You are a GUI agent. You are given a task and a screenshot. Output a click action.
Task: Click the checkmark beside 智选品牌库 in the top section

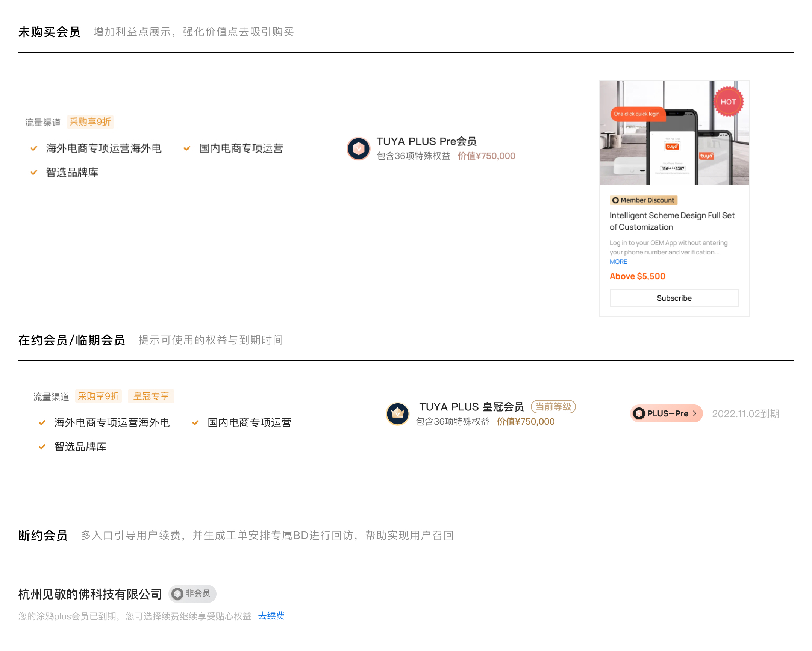(34, 173)
